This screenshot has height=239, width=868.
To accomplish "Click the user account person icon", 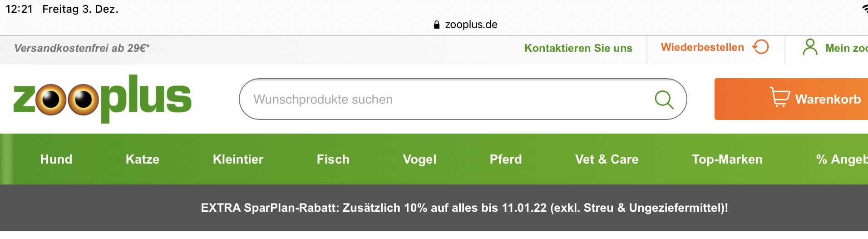I will [810, 47].
